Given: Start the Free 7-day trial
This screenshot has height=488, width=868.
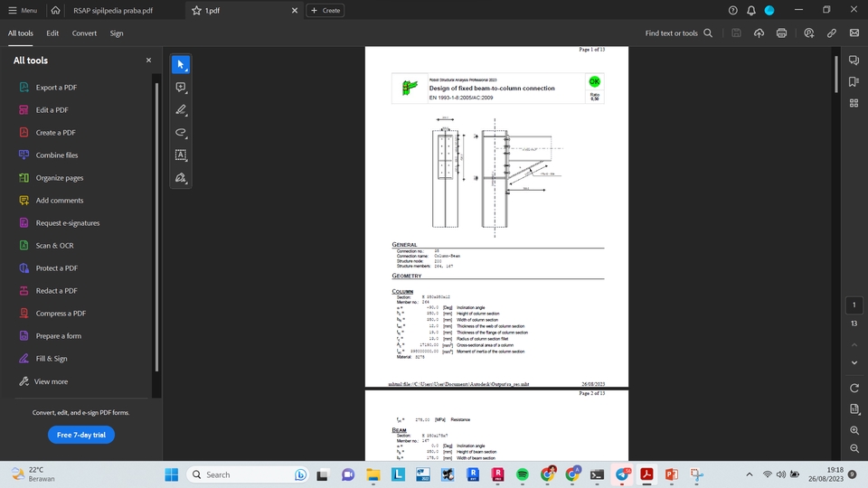Looking at the screenshot, I should click(80, 435).
